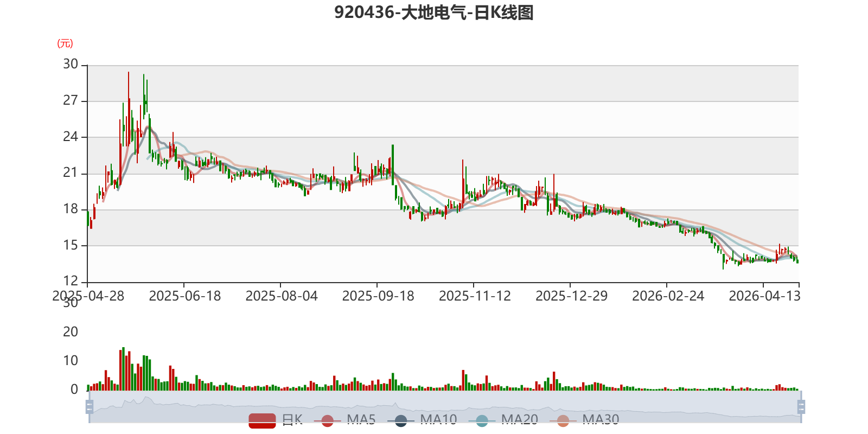Click the 2025-11-12 date axis label
This screenshot has height=434, width=868.
(x=475, y=296)
